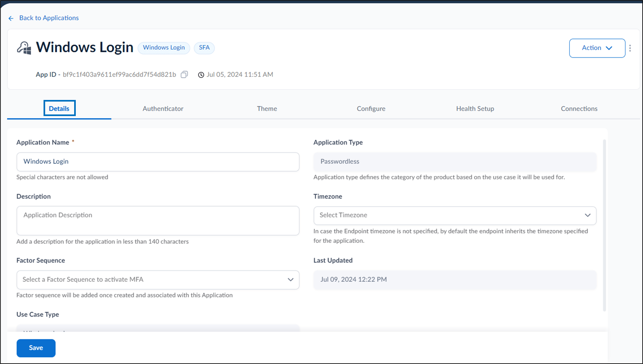
Task: Switch to the Connections tab
Action: pyautogui.click(x=579, y=109)
